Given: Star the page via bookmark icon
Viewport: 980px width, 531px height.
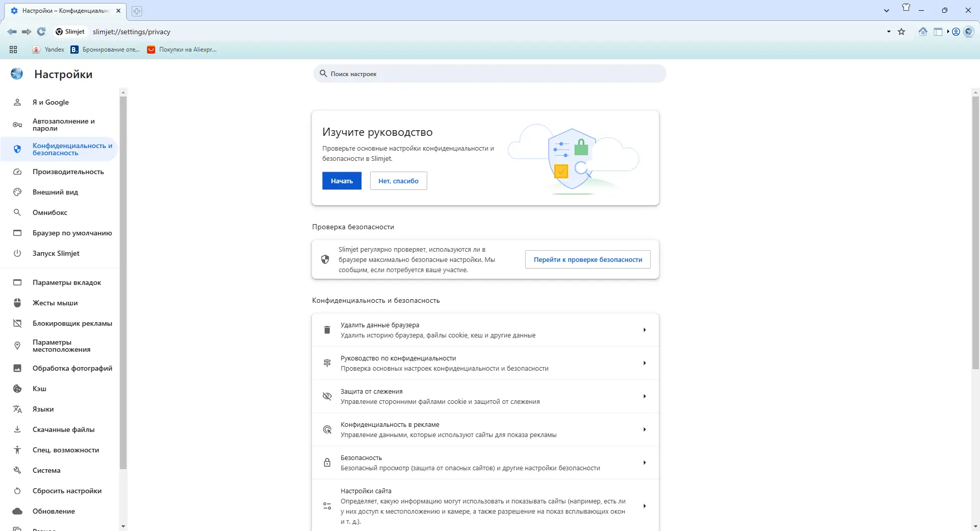Looking at the screenshot, I should click(901, 32).
